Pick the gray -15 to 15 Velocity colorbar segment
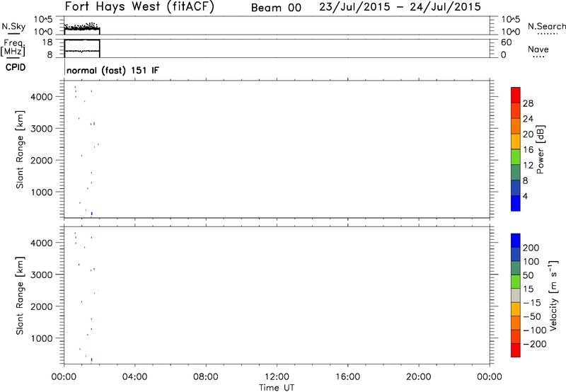Screen dimensions: 566x392 516,296
